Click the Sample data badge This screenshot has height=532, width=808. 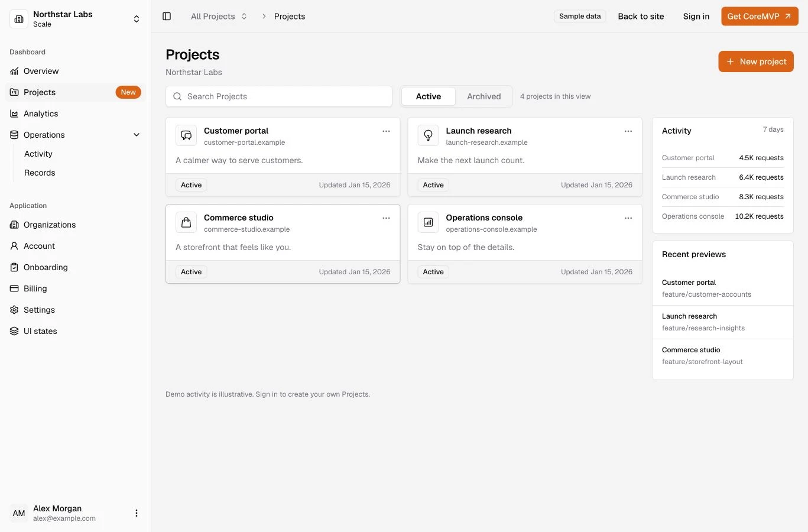pyautogui.click(x=580, y=17)
